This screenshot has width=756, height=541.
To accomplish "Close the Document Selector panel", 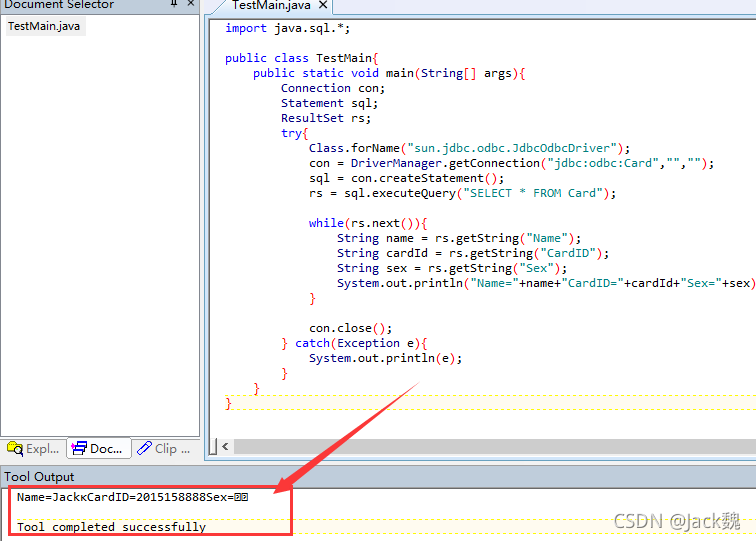I will coord(190,3).
